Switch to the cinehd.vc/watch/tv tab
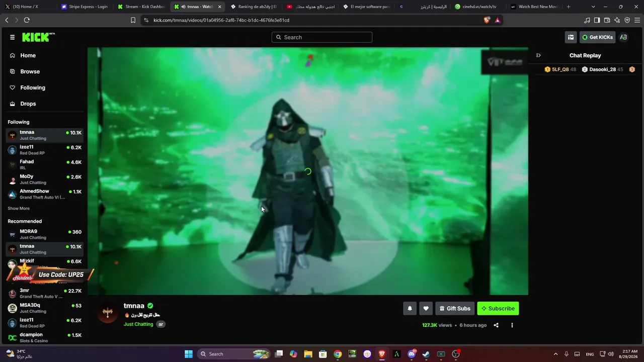This screenshot has height=362, width=644. [x=479, y=7]
